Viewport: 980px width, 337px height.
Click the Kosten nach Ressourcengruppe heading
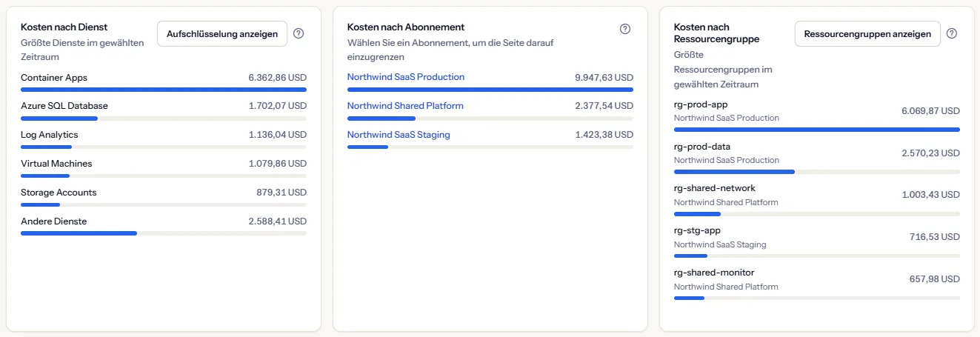click(716, 33)
